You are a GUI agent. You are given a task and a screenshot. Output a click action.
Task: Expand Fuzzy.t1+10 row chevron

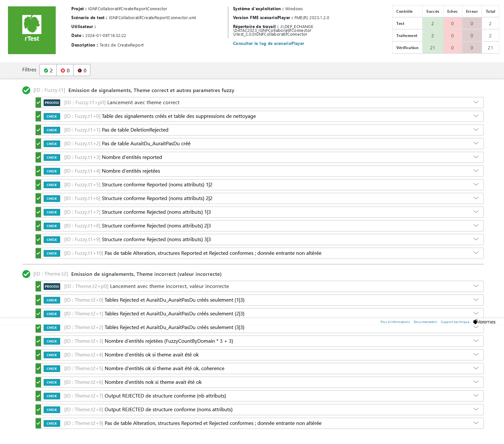point(476,253)
